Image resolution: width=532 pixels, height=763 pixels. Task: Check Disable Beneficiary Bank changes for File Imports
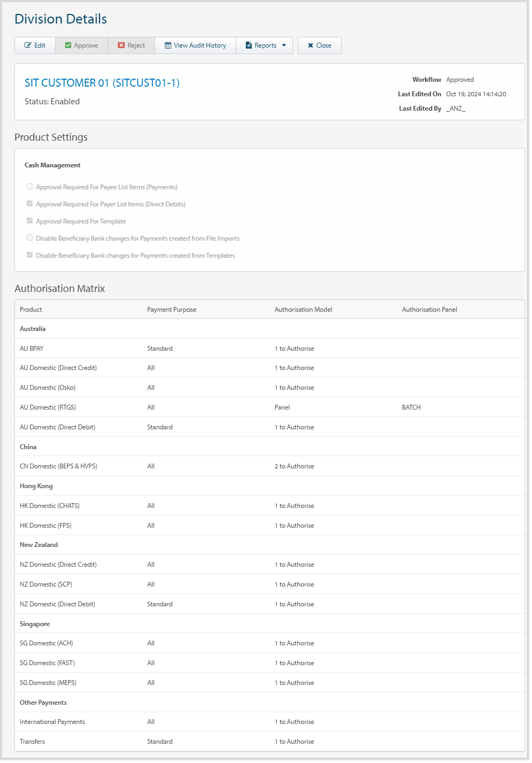click(29, 237)
